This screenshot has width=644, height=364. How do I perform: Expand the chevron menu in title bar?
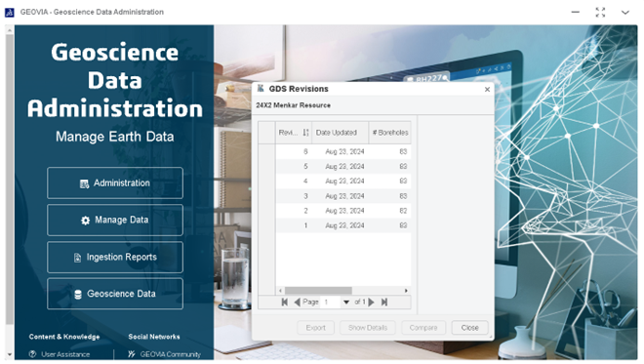[625, 13]
